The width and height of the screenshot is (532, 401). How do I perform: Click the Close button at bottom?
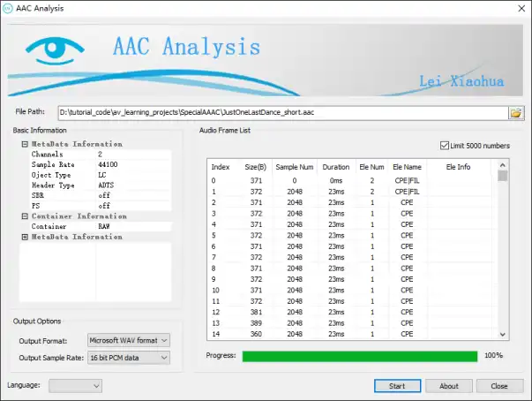(499, 386)
